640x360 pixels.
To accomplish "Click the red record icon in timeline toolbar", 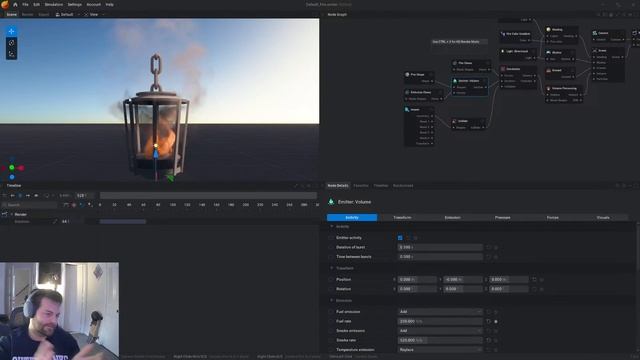I will pos(74,205).
